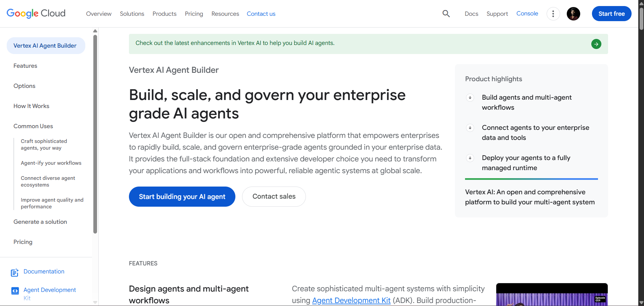Image resolution: width=644 pixels, height=306 pixels.
Task: Click the Agent Development Kit code icon
Action: (15, 291)
